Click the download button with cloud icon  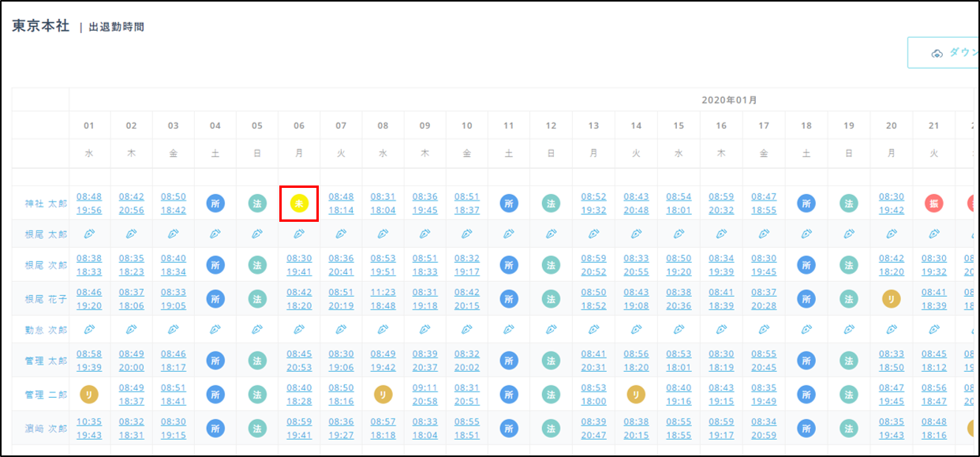pyautogui.click(x=944, y=52)
